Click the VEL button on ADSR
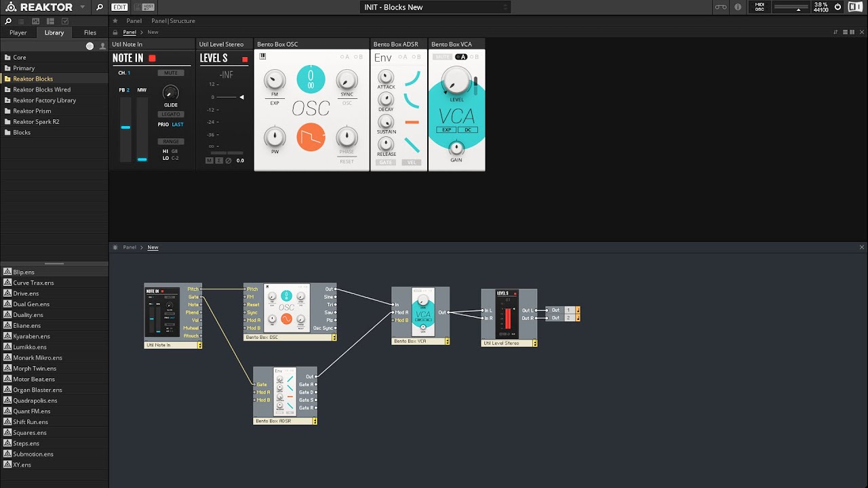The image size is (868, 488). point(412,163)
